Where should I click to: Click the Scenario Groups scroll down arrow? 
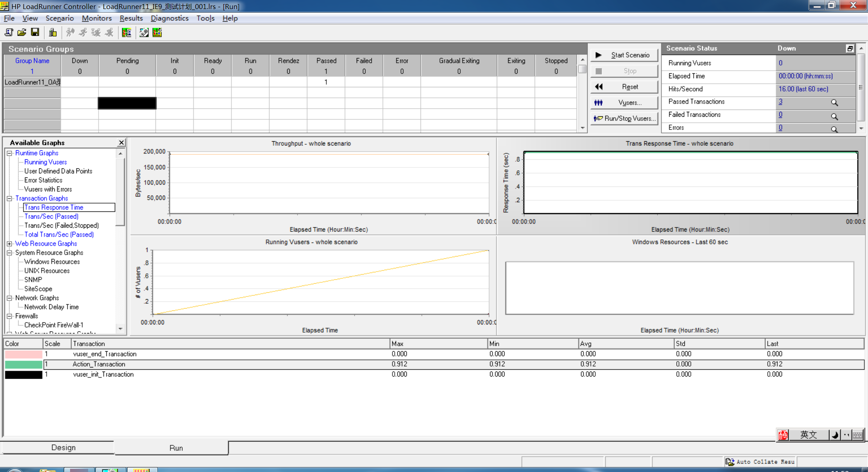click(582, 128)
